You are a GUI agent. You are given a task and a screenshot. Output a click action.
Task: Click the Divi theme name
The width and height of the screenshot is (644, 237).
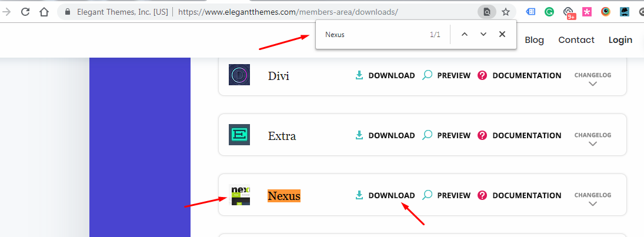point(278,76)
